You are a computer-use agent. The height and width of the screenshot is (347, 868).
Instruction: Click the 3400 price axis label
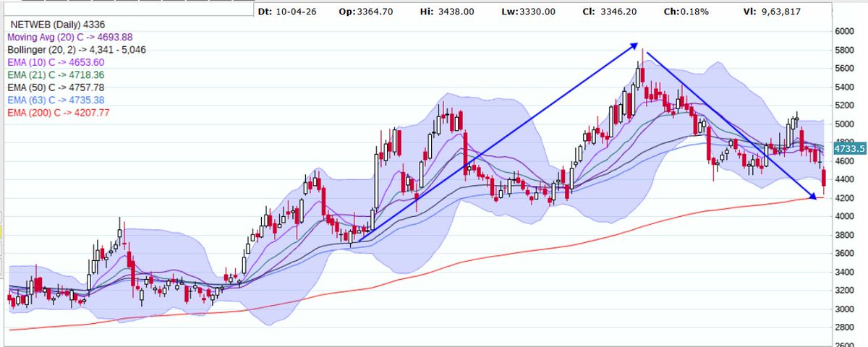coord(845,272)
